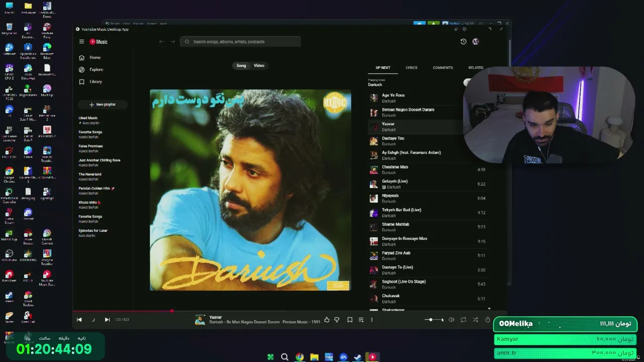This screenshot has height=362, width=644.
Task: Skip to the next track
Action: click(107, 320)
